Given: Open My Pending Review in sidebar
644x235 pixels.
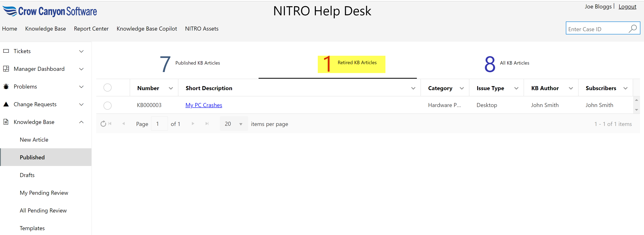Looking at the screenshot, I should point(44,193).
